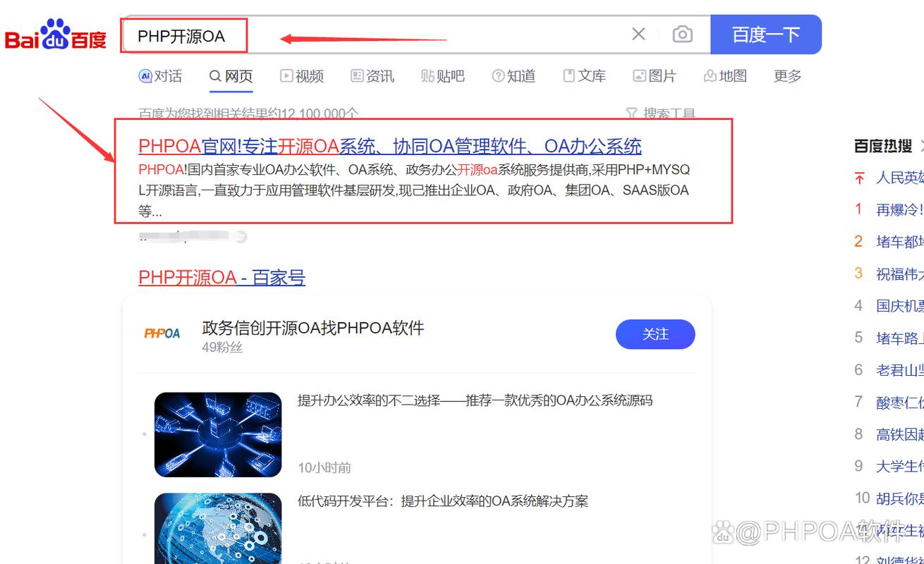This screenshot has width=924, height=564.
Task: Click the PHPOA account logo
Action: coord(162,333)
